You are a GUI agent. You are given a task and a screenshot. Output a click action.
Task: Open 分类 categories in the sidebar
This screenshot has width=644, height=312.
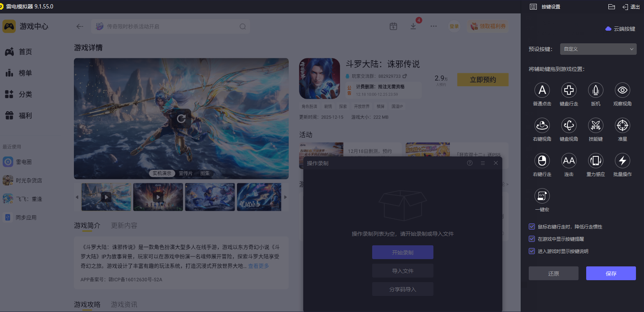pyautogui.click(x=18, y=94)
